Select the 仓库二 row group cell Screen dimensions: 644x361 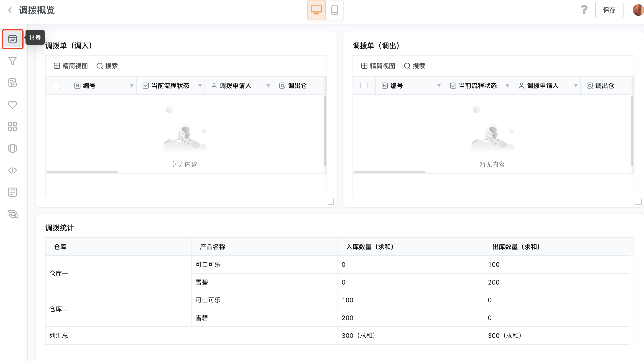(118, 309)
